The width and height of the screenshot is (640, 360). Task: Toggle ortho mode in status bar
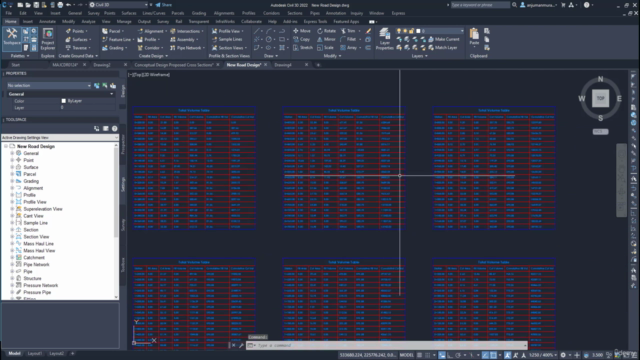pos(450,355)
